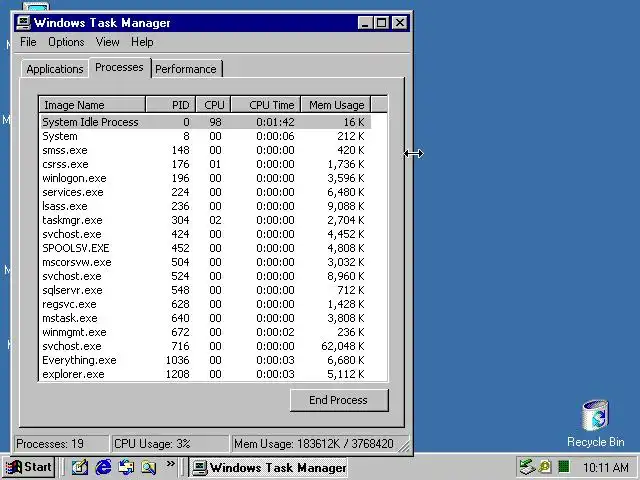The image size is (640, 480).
Task: Select the System process with PID 8
Action: pyautogui.click(x=206, y=136)
